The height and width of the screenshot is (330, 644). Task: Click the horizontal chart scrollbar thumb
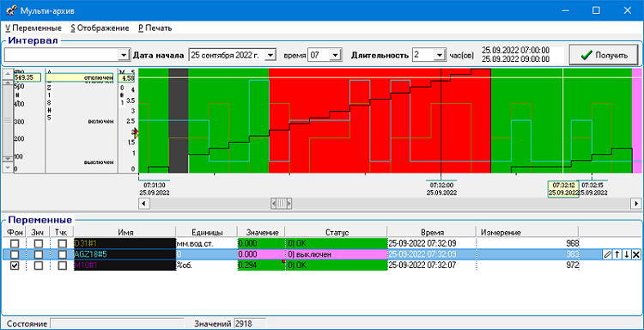click(x=282, y=203)
